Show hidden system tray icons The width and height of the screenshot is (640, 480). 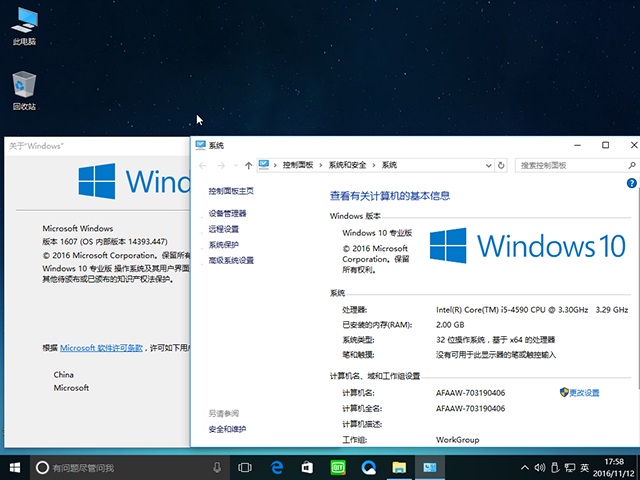click(525, 467)
